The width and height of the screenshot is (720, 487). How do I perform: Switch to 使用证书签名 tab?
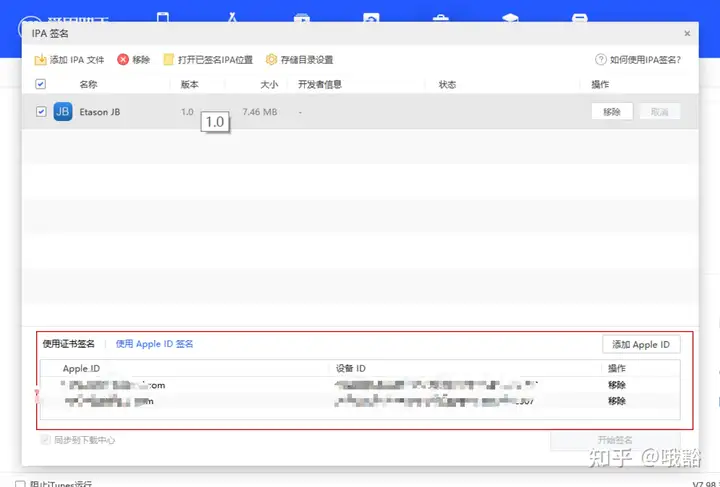(x=69, y=344)
